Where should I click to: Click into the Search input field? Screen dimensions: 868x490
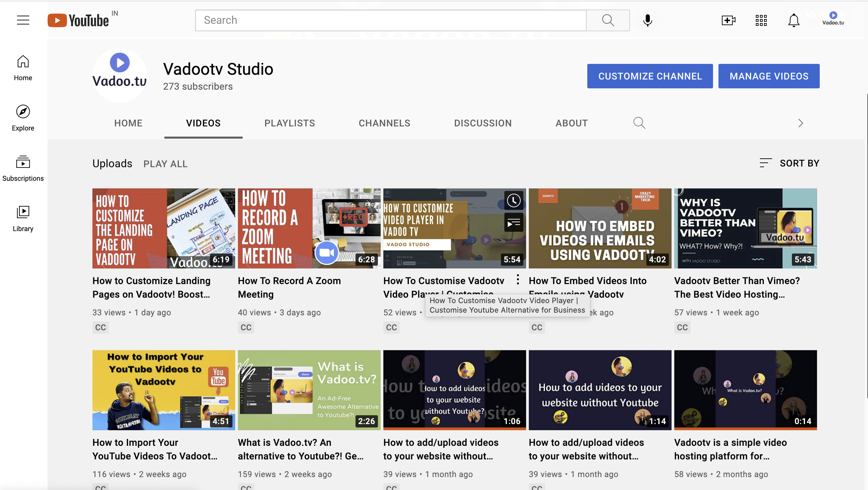pos(391,20)
